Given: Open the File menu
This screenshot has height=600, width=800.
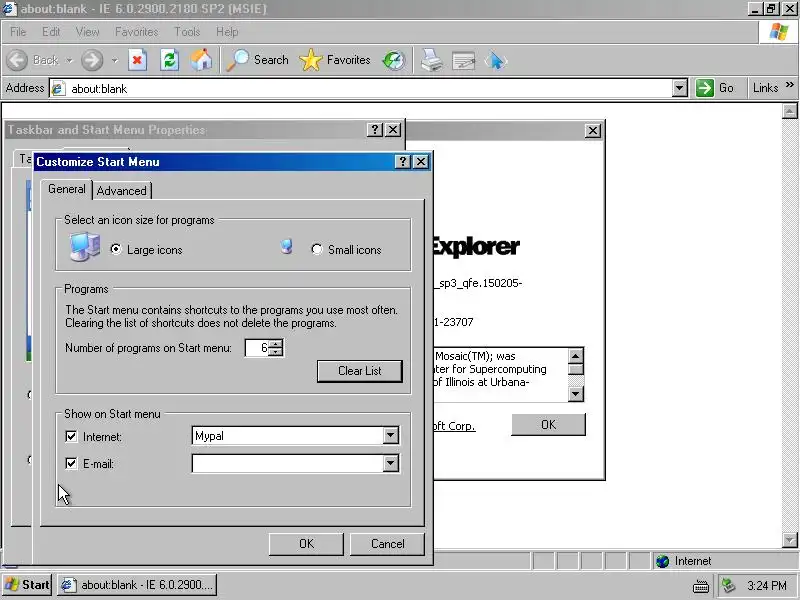Looking at the screenshot, I should [x=18, y=32].
